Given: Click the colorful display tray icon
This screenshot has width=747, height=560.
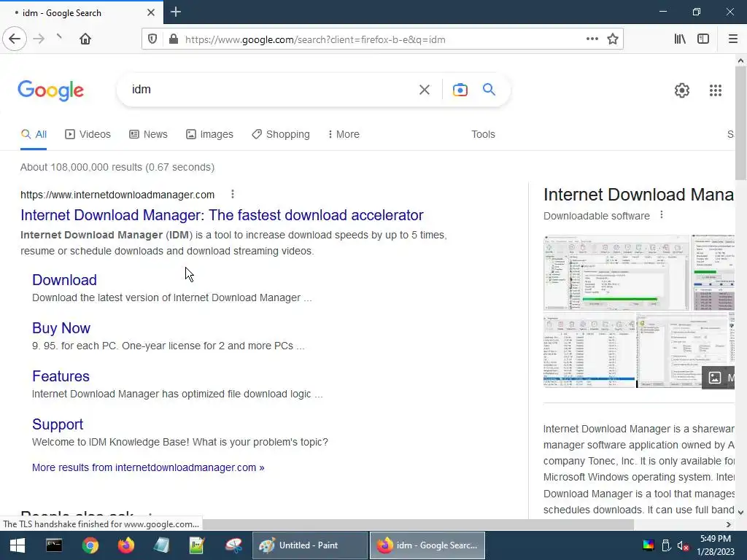Looking at the screenshot, I should [649, 545].
